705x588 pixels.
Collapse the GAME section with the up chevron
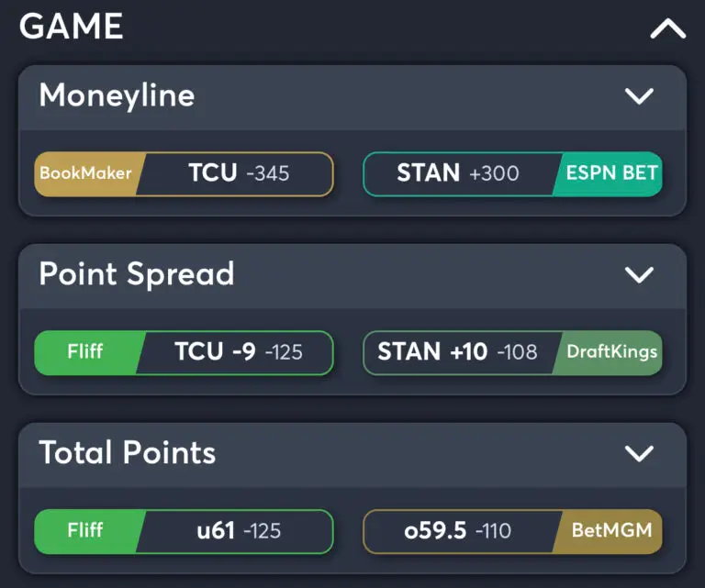coord(667,28)
